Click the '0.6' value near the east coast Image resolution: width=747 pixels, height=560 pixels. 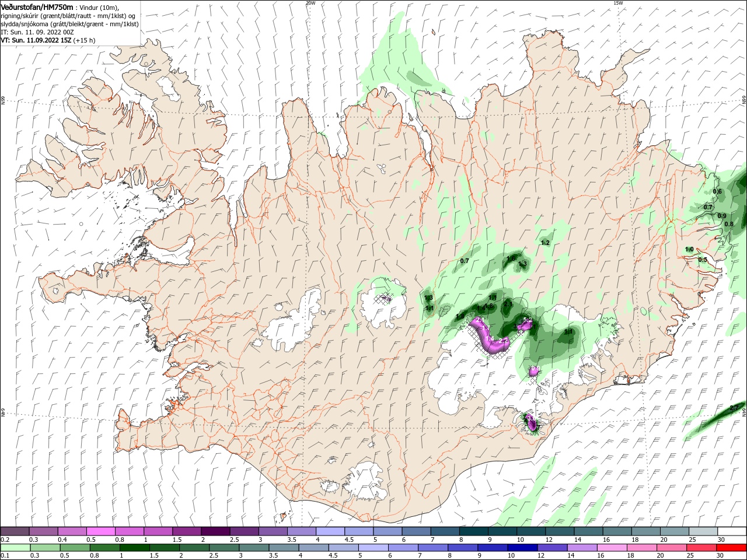[717, 191]
